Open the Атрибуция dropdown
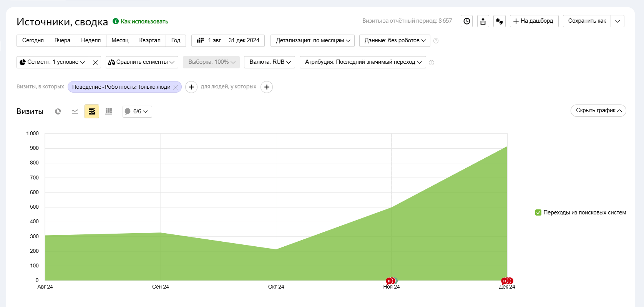 click(x=363, y=62)
